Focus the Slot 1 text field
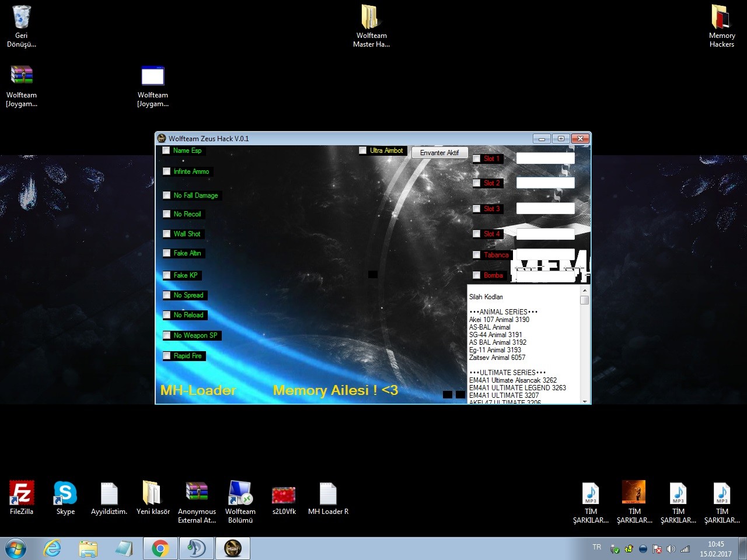Viewport: 747px width, 560px height. [x=546, y=158]
